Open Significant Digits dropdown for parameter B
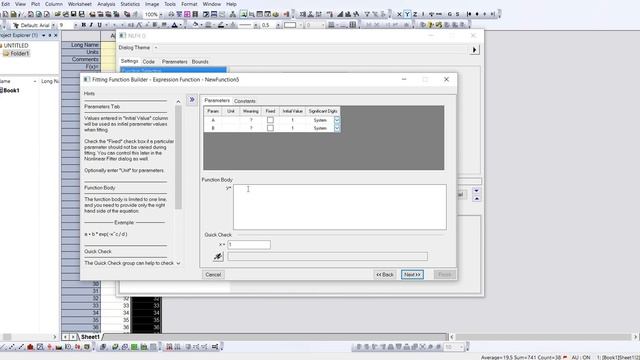Viewport: 640px width, 360px height. click(x=337, y=128)
